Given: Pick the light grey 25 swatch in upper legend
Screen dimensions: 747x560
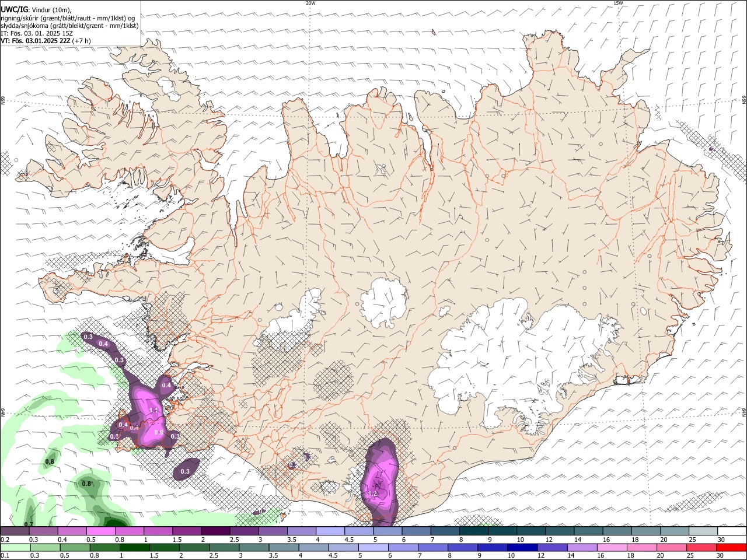Looking at the screenshot, I should pyautogui.click(x=703, y=531).
